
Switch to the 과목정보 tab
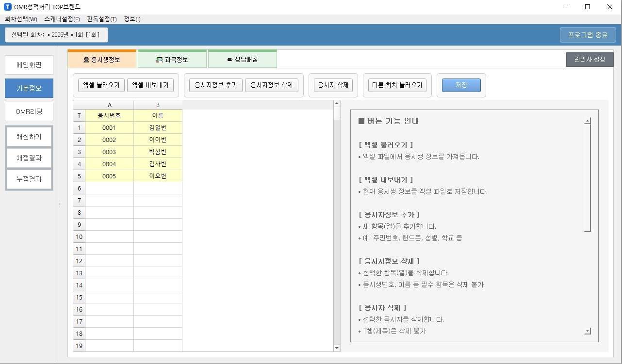click(172, 60)
